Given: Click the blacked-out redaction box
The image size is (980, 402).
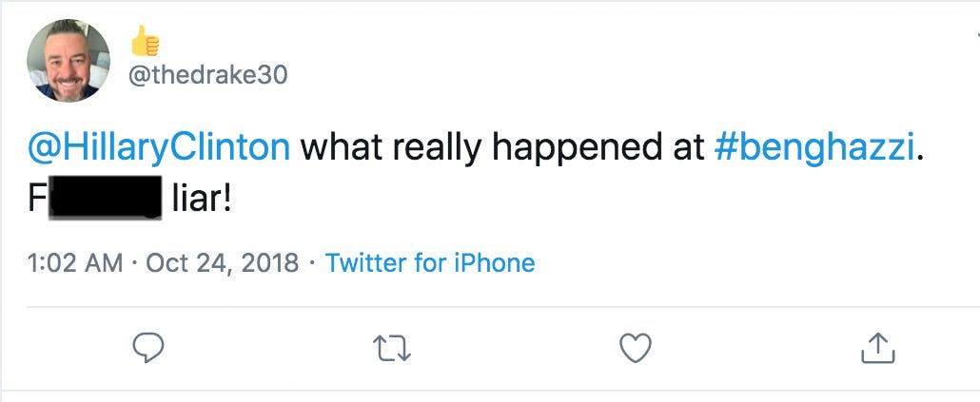Looking at the screenshot, I should [105, 201].
